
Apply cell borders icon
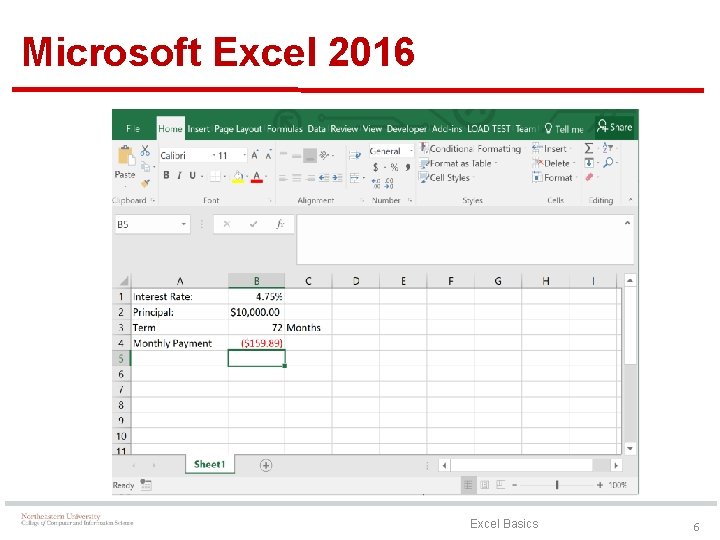pyautogui.click(x=215, y=176)
